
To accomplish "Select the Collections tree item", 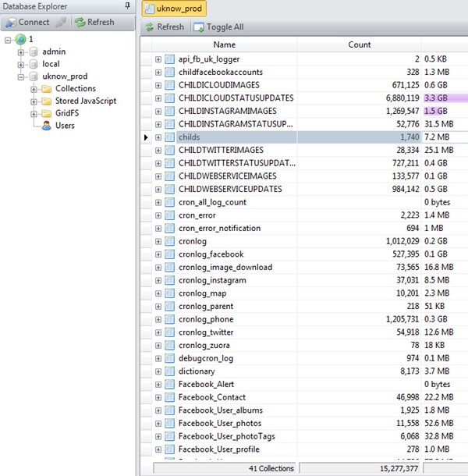I will click(x=76, y=88).
